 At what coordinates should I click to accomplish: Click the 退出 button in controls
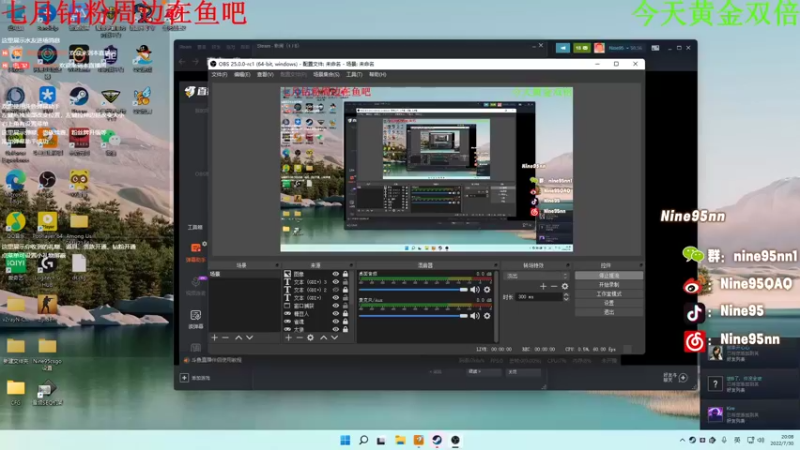pyautogui.click(x=609, y=312)
